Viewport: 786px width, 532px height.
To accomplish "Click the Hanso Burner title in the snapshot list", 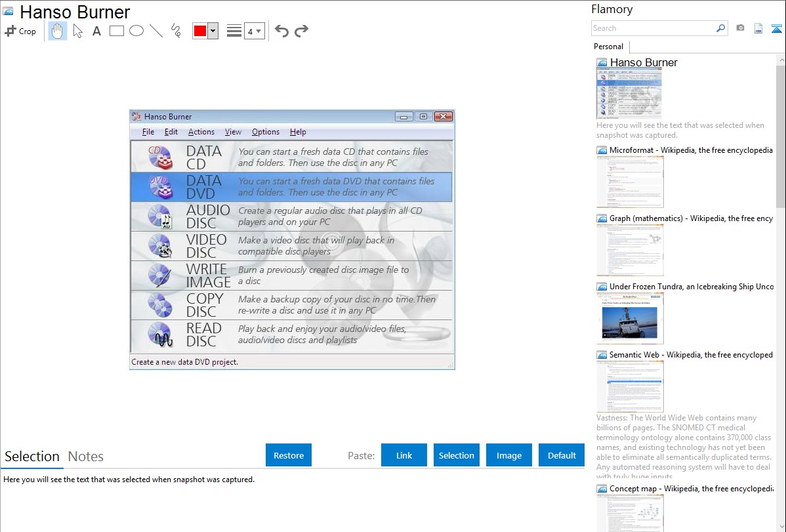I will point(644,62).
